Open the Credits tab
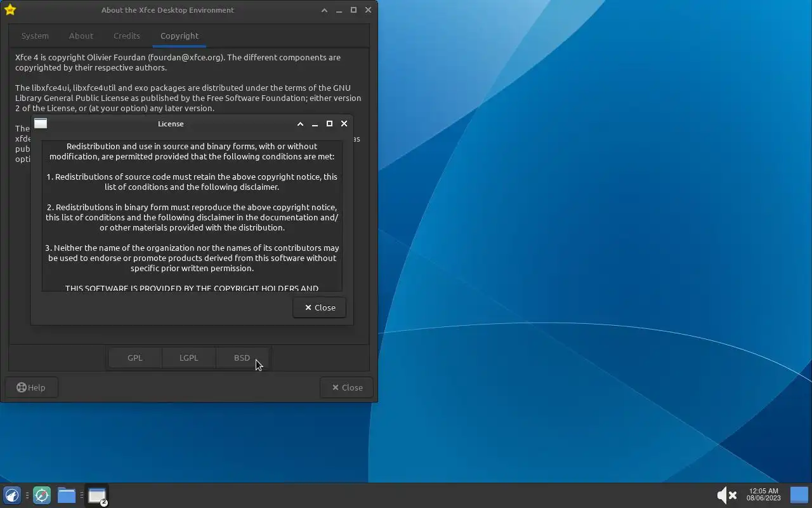 coord(127,36)
